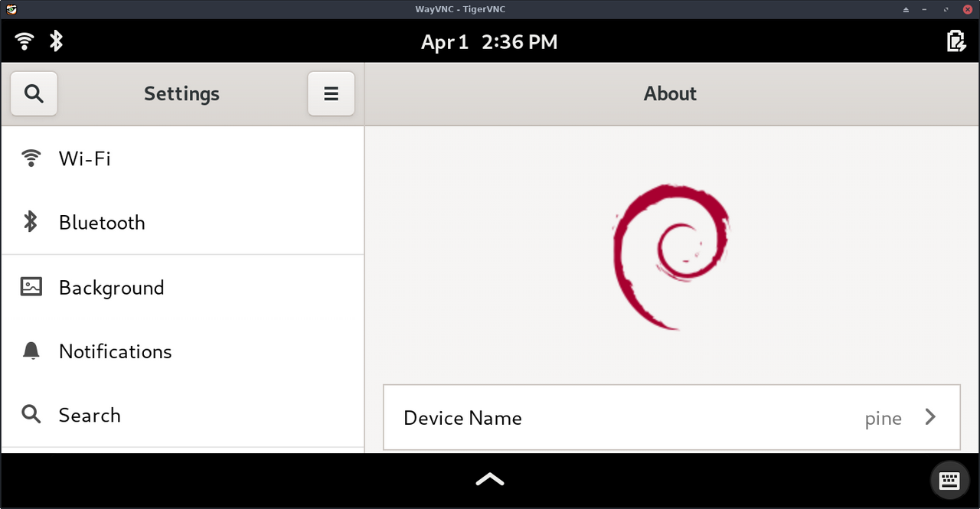The width and height of the screenshot is (980, 509).
Task: Close the TigerVNC window
Action: click(967, 9)
